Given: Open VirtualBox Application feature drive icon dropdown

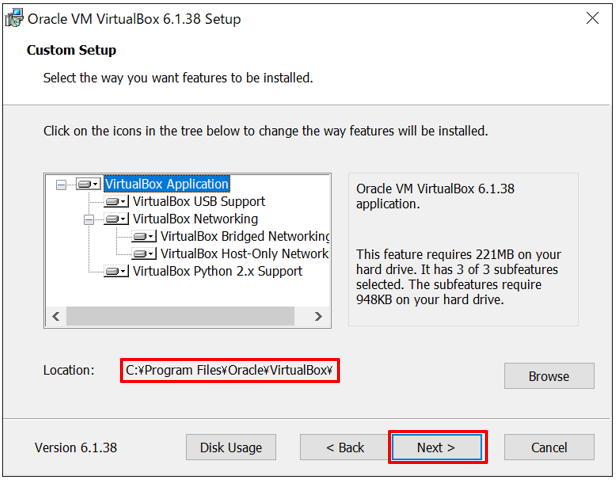Looking at the screenshot, I should [88, 184].
